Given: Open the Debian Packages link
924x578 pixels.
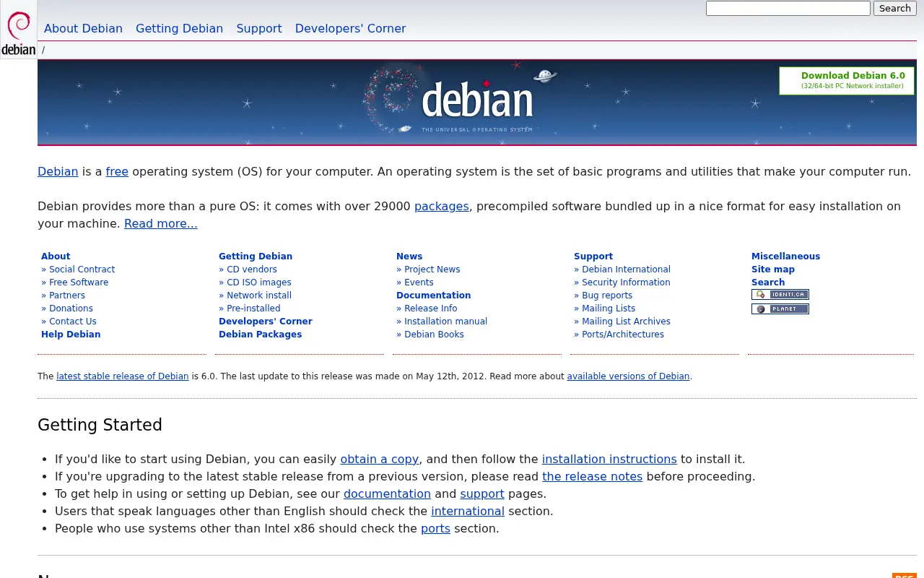Looking at the screenshot, I should tap(261, 335).
